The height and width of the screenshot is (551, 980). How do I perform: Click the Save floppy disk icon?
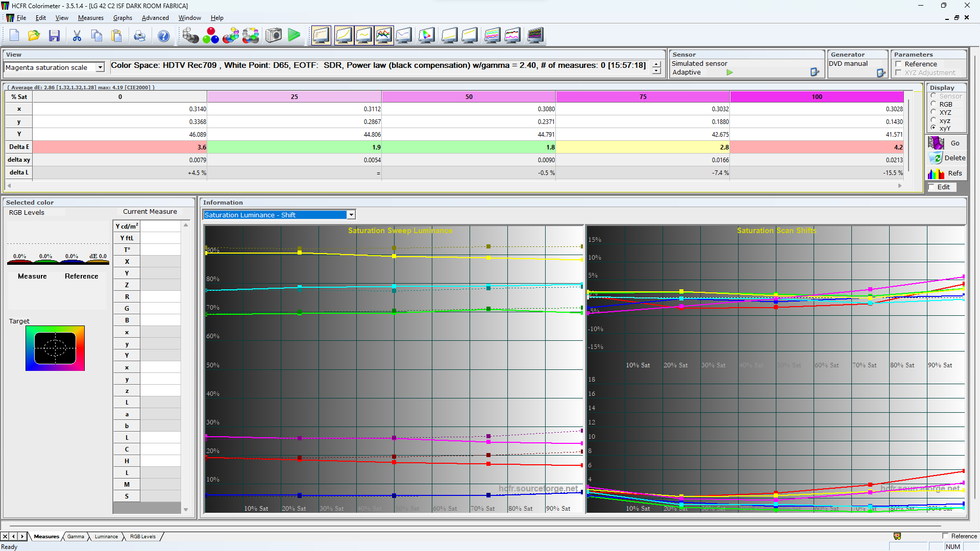point(54,36)
